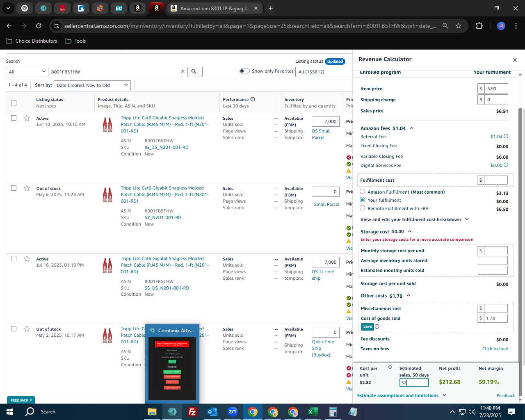Switch to the EC pinned tab
The height and width of the screenshot is (420, 525).
119,8
